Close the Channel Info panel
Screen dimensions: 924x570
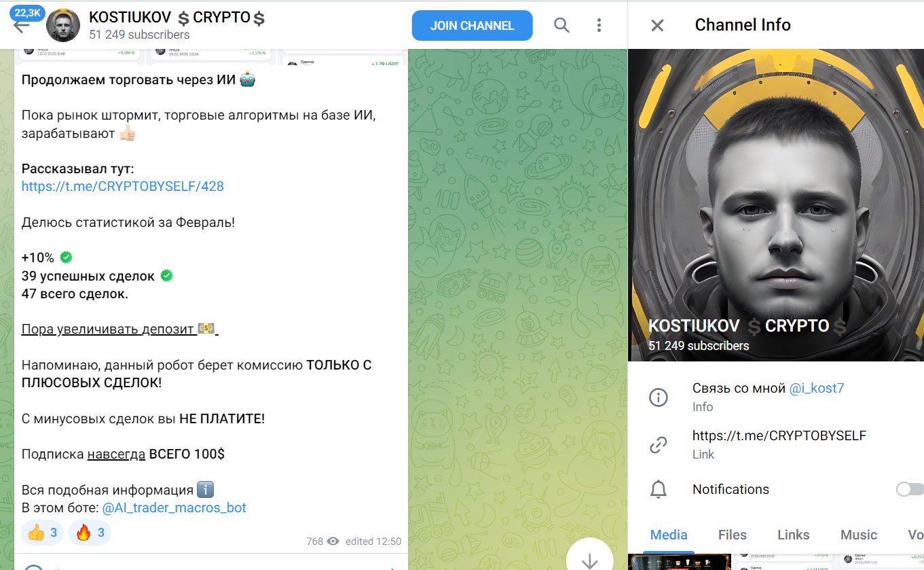click(x=657, y=25)
